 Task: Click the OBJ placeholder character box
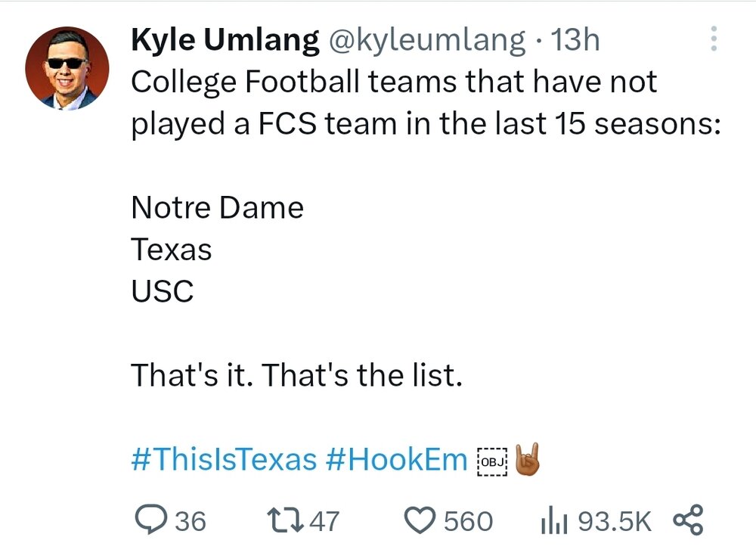coord(491,460)
